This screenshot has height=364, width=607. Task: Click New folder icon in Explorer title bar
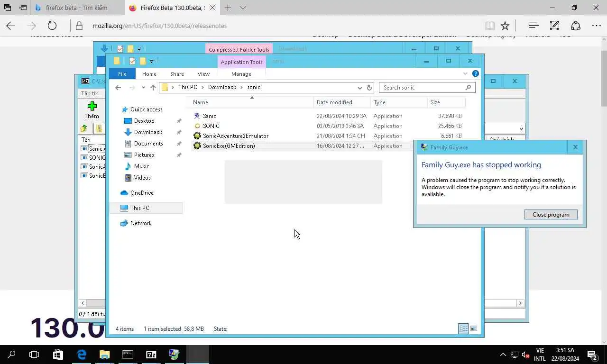tap(142, 61)
